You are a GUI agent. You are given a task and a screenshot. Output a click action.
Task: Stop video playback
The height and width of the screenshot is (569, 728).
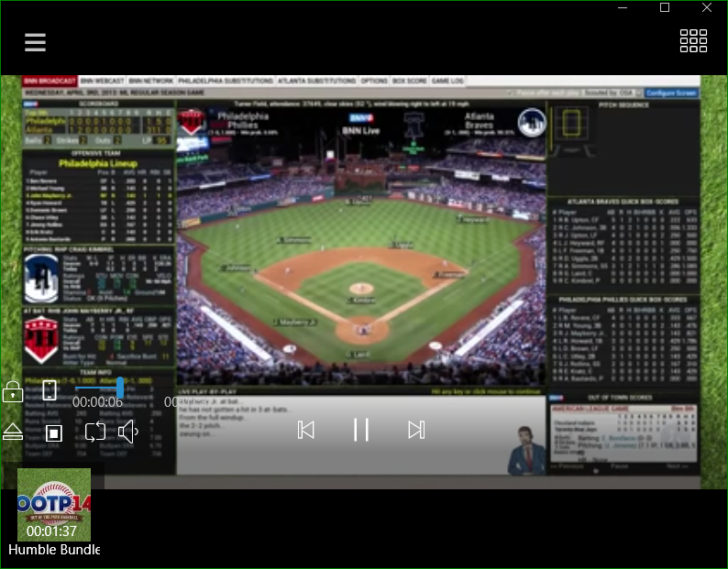[54, 433]
